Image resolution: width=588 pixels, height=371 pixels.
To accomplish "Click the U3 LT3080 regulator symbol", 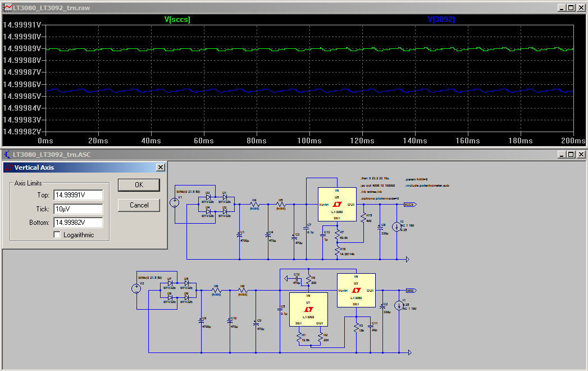I will 356,290.
